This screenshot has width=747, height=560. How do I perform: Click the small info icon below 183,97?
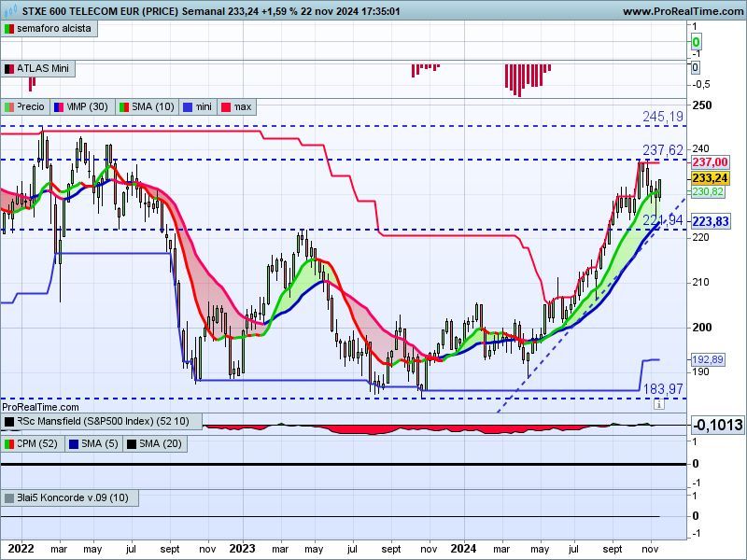659,405
